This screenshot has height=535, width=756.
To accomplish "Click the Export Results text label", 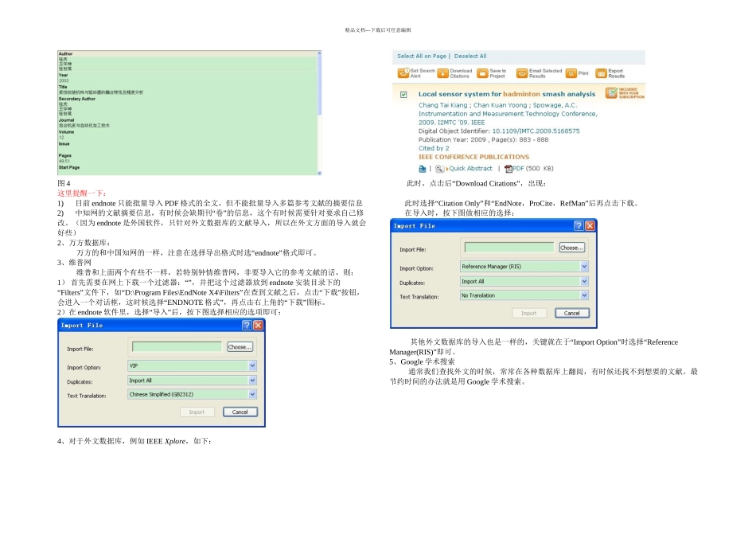I will coord(616,73).
